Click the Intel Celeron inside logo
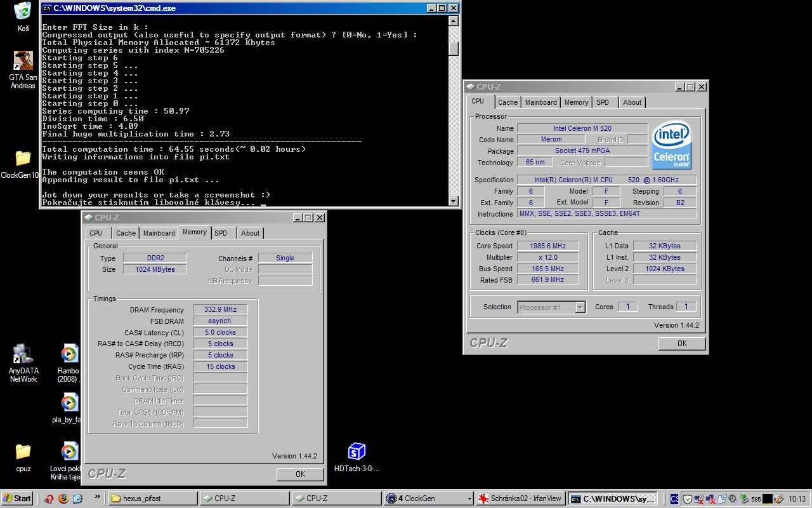 point(672,145)
